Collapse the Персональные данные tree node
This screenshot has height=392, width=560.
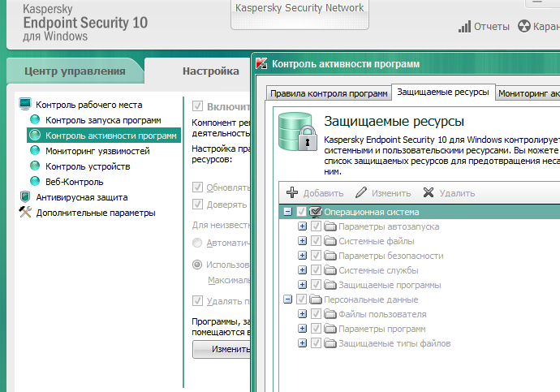(x=287, y=299)
